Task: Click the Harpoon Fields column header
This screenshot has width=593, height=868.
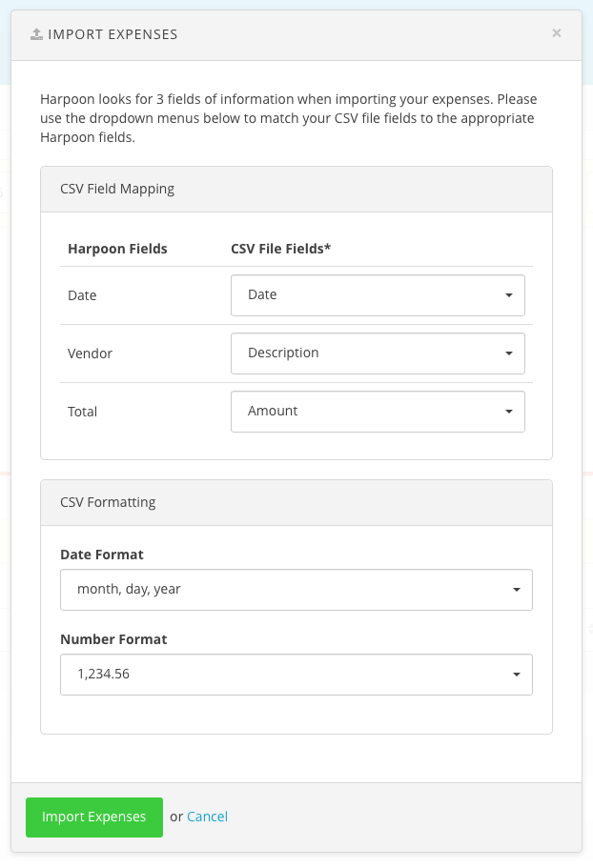Action: (x=117, y=249)
